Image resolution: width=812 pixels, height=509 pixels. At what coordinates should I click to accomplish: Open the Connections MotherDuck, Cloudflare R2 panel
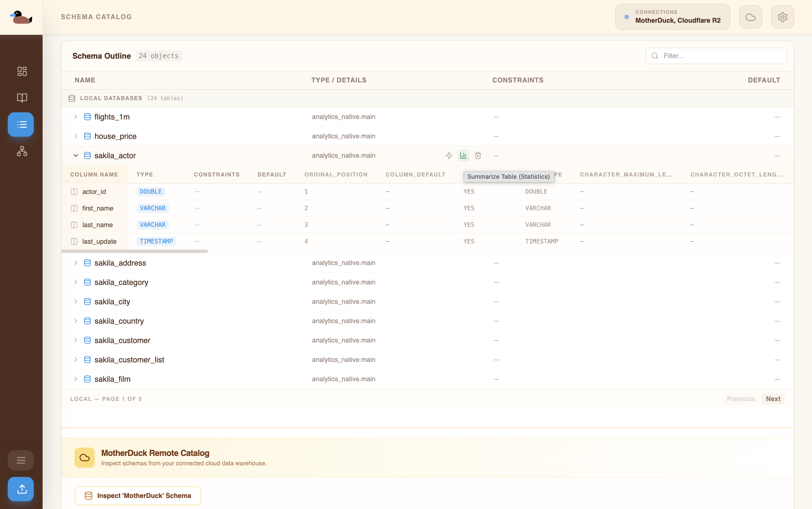pyautogui.click(x=672, y=17)
